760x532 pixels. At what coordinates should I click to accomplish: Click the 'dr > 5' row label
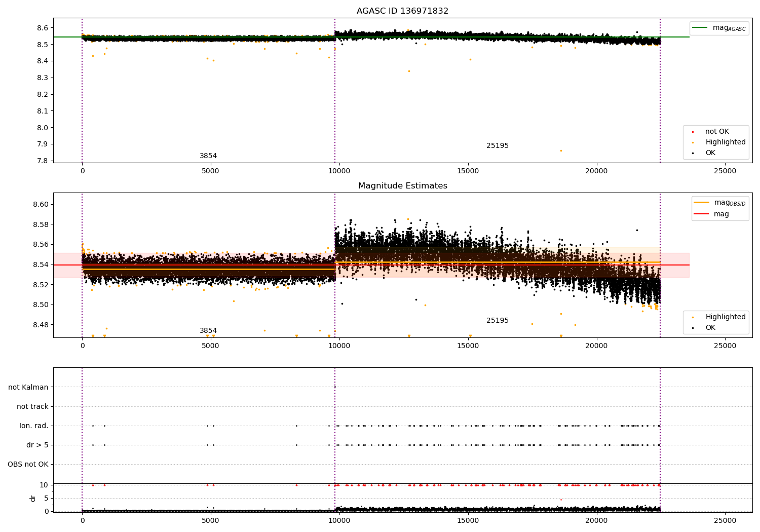[x=37, y=445]
